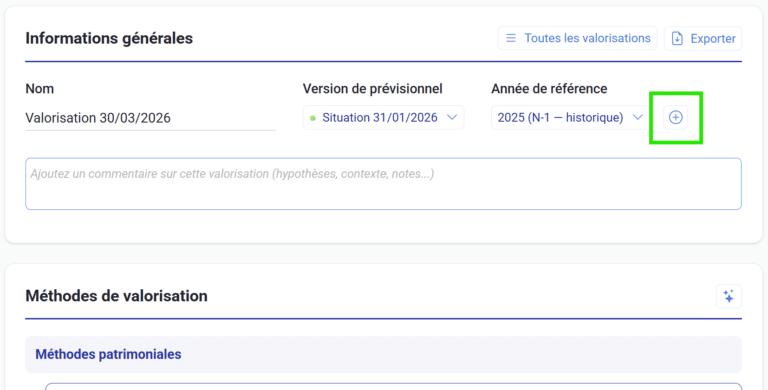Expand the Méthodes patrimoniales section header
The width and height of the screenshot is (768, 390).
(383, 354)
